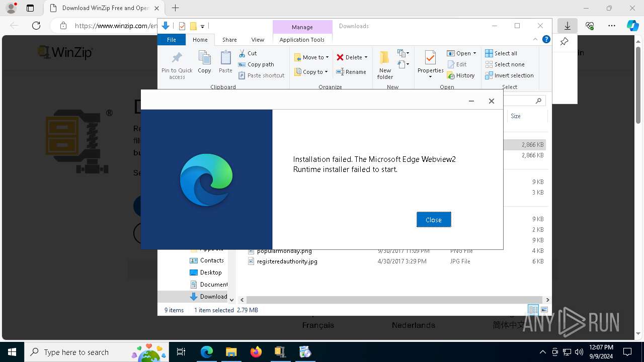The image size is (644, 362).
Task: Switch to the Share ribbon tab
Action: [x=229, y=40]
